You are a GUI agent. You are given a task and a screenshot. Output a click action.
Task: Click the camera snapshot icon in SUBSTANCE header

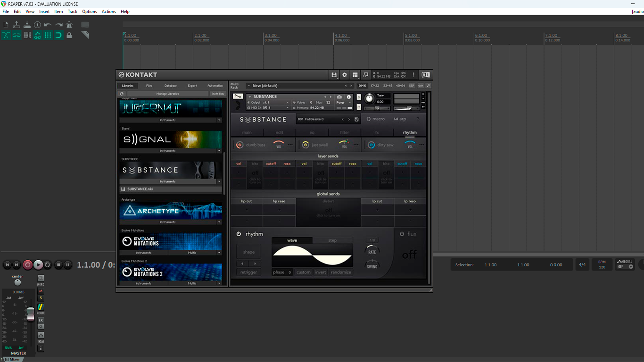(339, 97)
